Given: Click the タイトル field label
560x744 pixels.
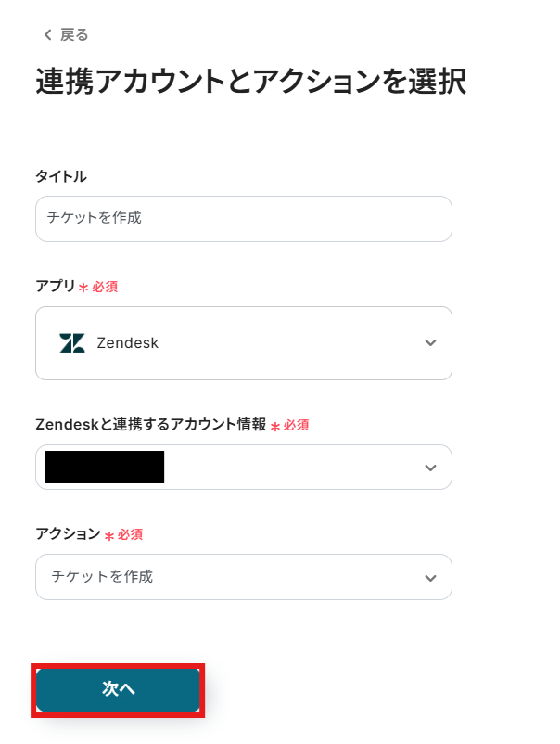Looking at the screenshot, I should (61, 176).
